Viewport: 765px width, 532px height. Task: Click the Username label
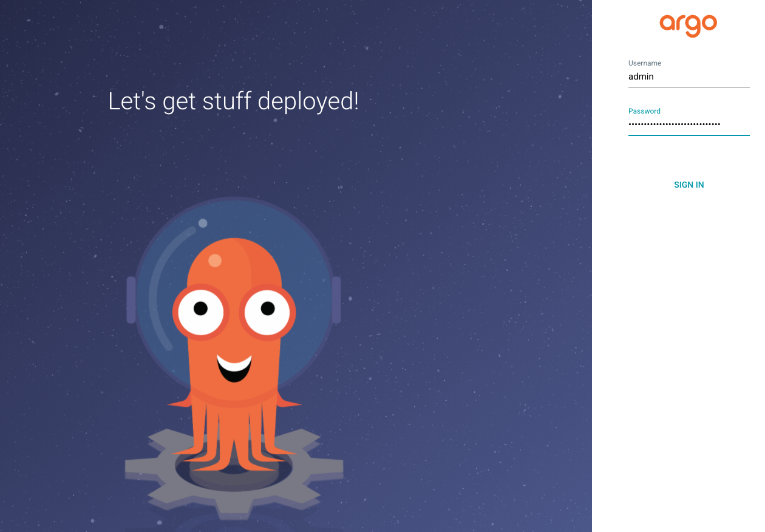(x=645, y=63)
